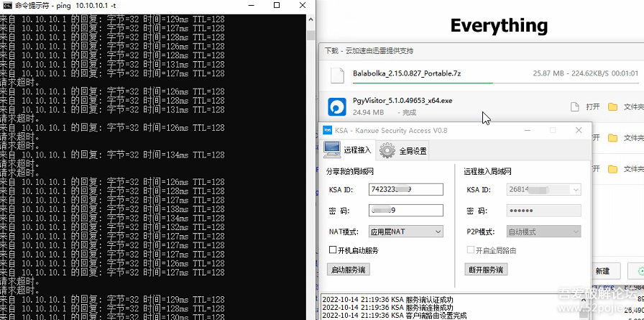
Task: Click the monitor icon on 远程接入 tab
Action: [332, 150]
